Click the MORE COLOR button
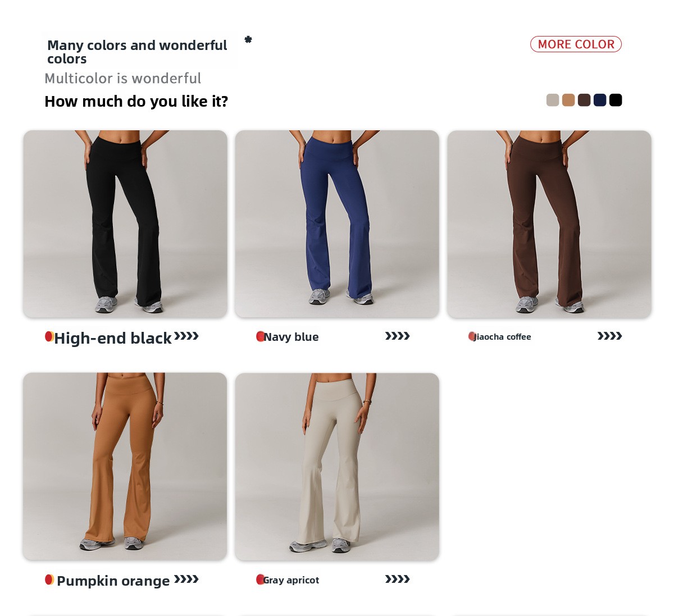 [576, 44]
